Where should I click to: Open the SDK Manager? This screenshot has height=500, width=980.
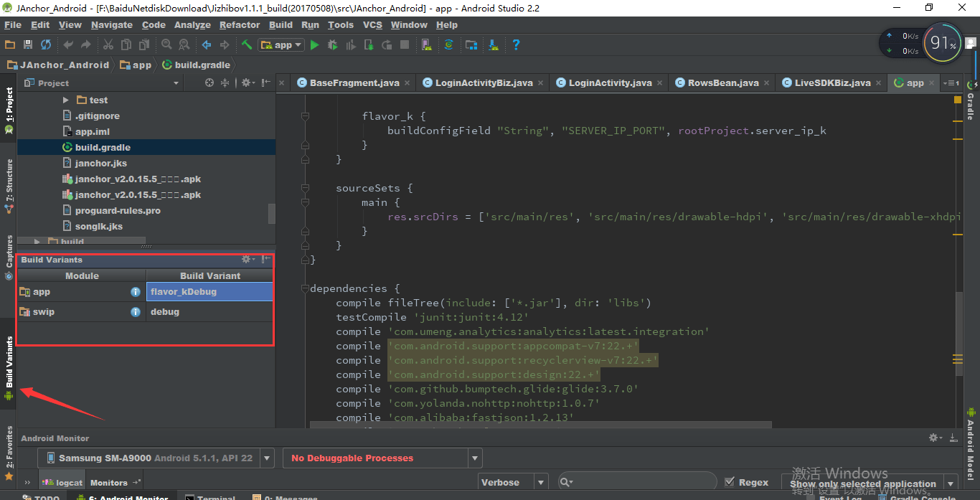(494, 44)
